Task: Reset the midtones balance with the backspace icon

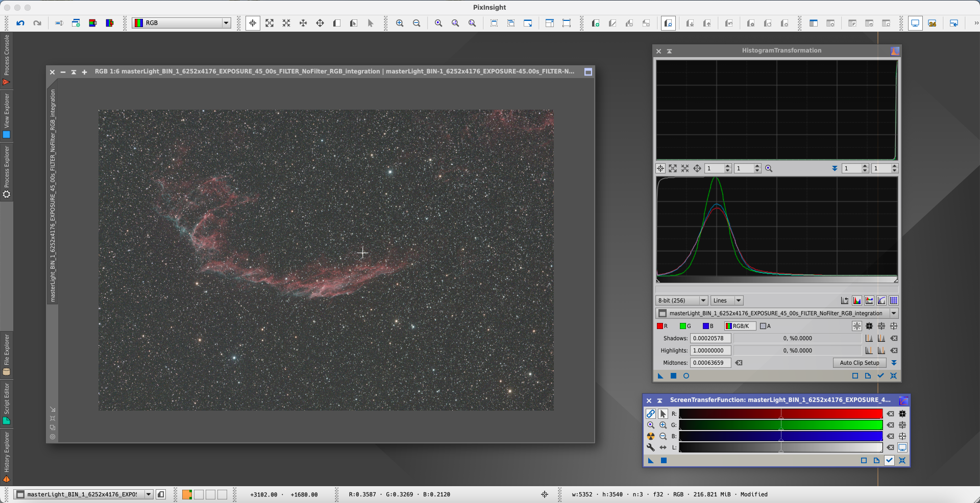Action: coord(739,363)
